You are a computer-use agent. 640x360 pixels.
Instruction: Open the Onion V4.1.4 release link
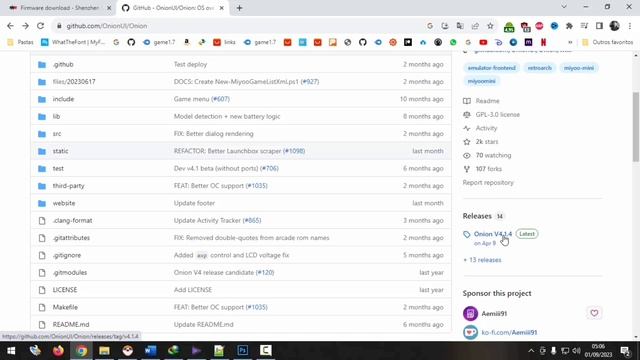point(493,234)
